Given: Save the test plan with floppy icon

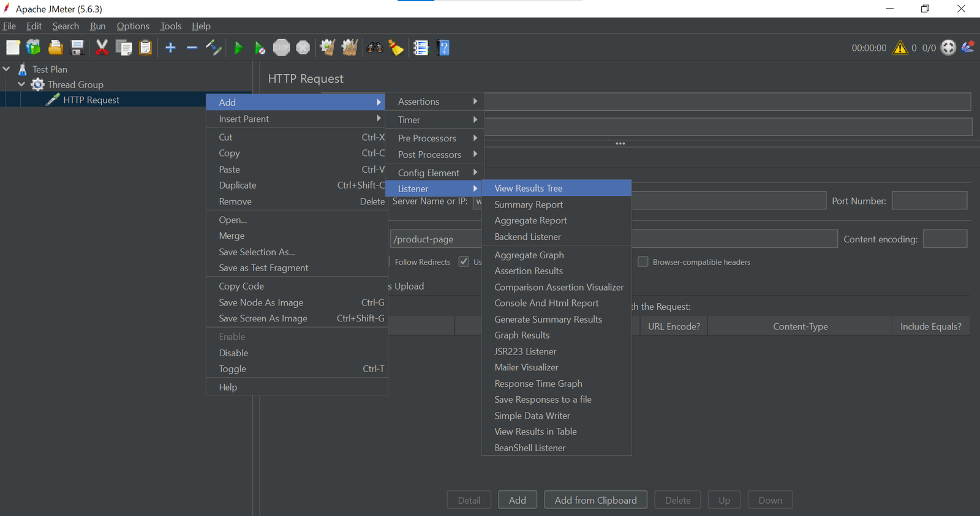Looking at the screenshot, I should [77, 48].
